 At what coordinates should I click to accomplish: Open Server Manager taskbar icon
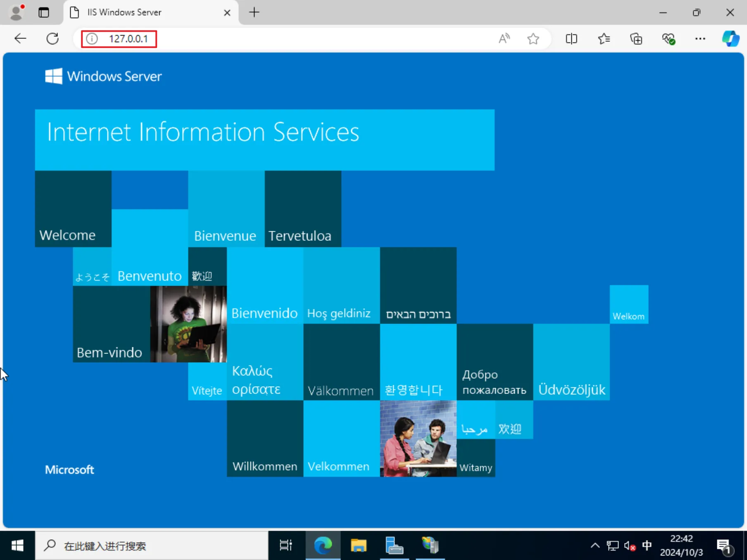coord(394,546)
